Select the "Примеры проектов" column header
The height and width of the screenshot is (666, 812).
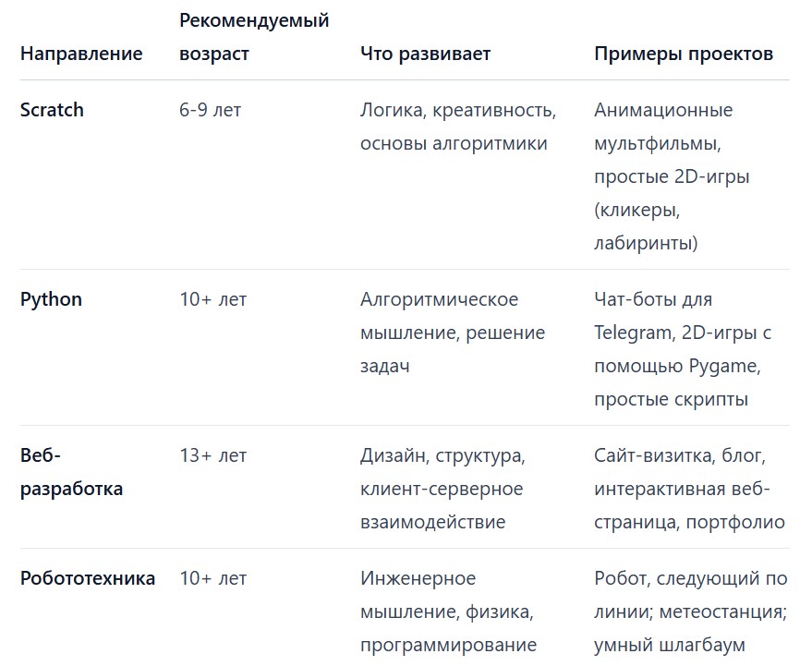(x=684, y=54)
